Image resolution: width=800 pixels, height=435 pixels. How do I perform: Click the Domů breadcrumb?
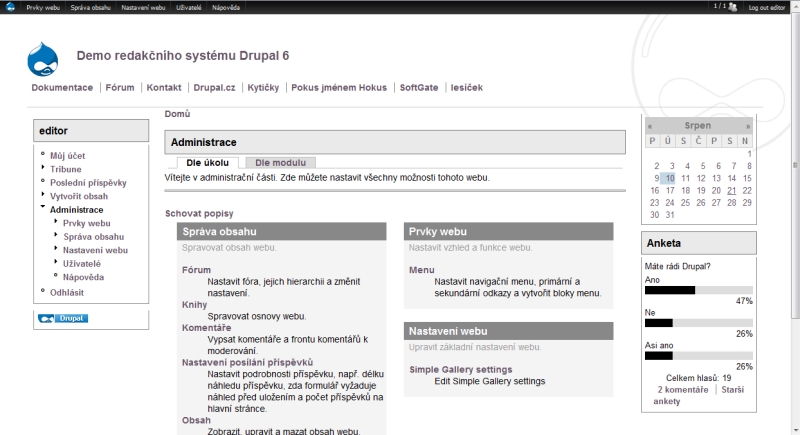(177, 114)
